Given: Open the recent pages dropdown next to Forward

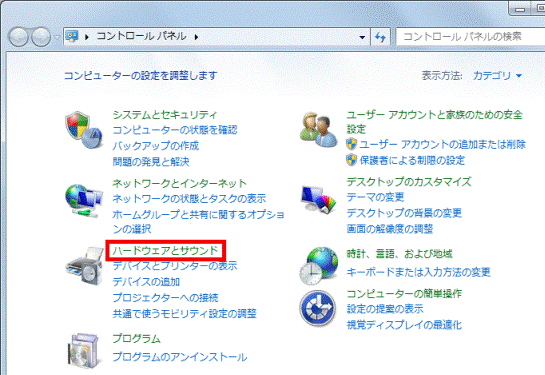Looking at the screenshot, I should 57,37.
